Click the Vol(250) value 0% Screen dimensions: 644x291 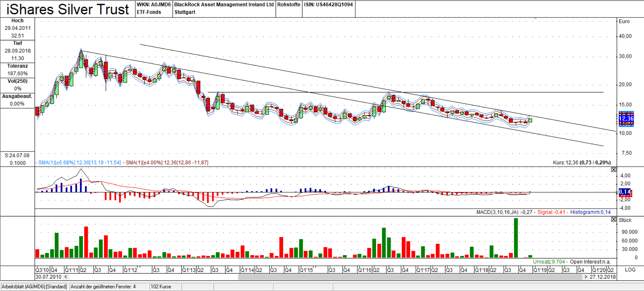(x=17, y=88)
